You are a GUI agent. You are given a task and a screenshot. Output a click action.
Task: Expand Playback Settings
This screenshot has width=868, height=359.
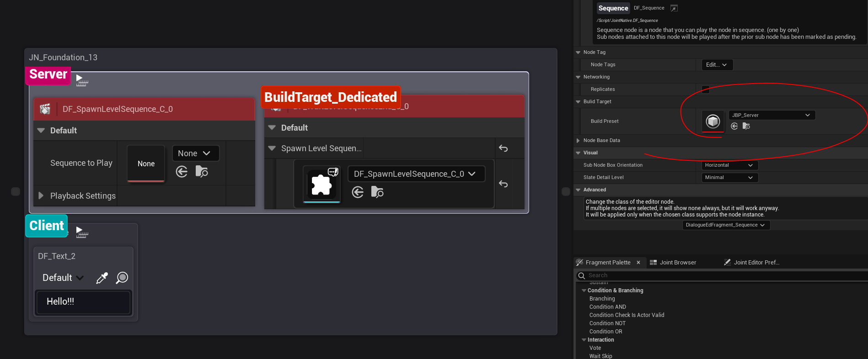[x=41, y=195]
